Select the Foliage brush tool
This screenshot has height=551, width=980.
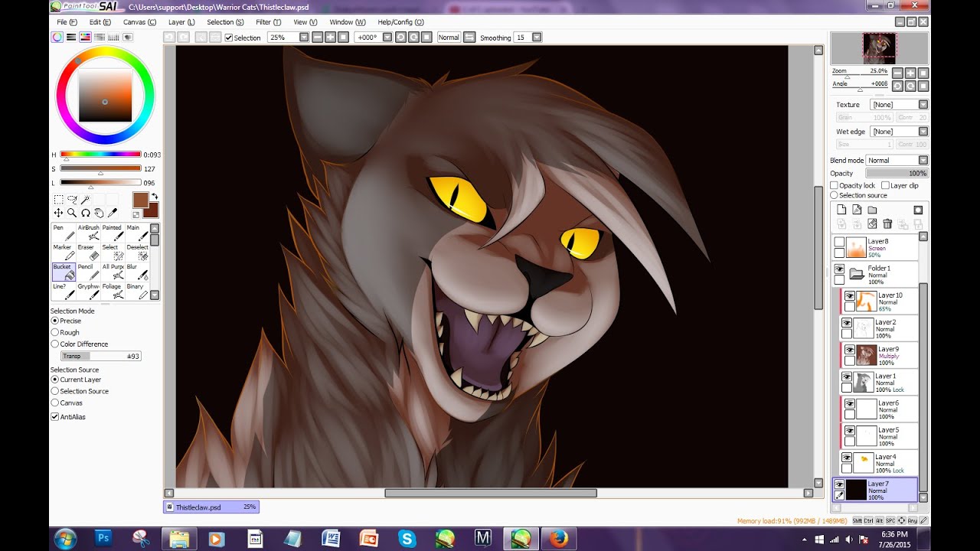(113, 291)
